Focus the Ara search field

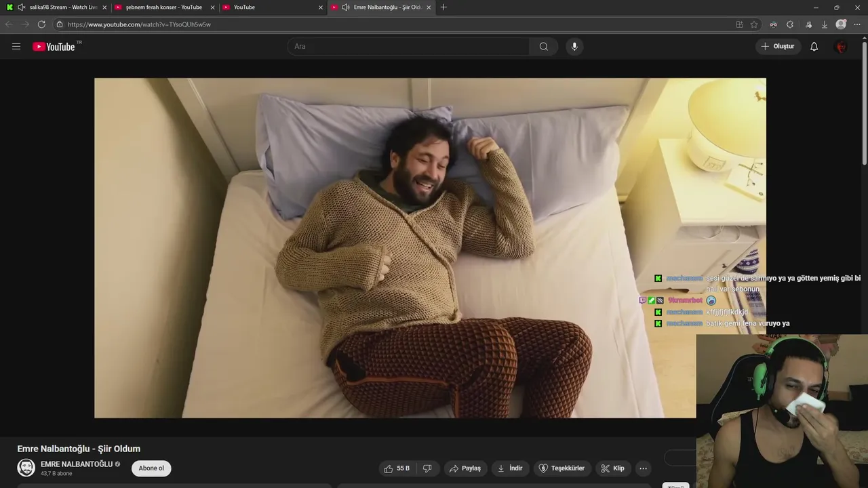[408, 46]
